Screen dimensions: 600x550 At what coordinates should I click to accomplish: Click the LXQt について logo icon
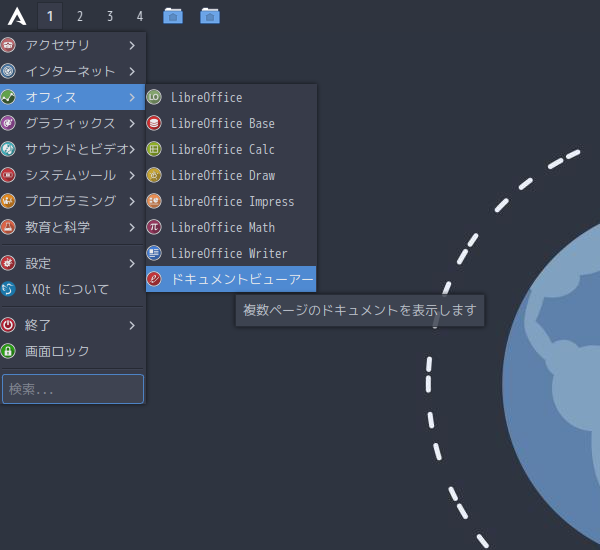(8, 289)
